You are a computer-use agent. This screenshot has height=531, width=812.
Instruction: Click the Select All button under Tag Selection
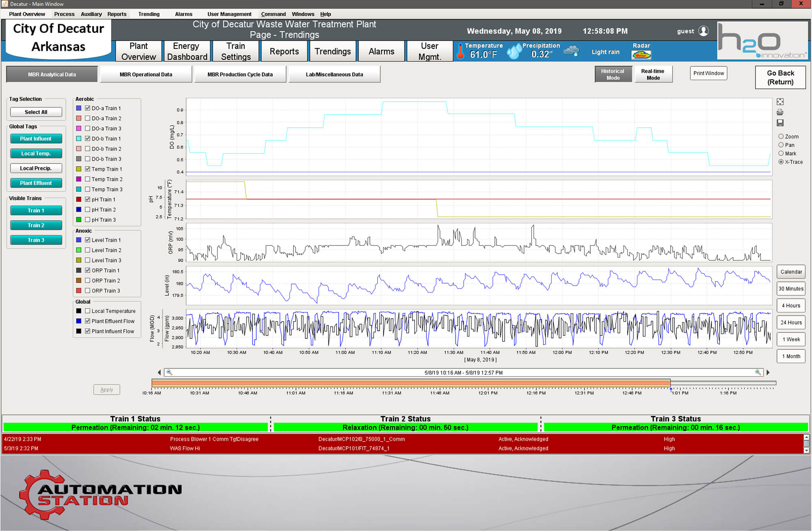click(36, 112)
